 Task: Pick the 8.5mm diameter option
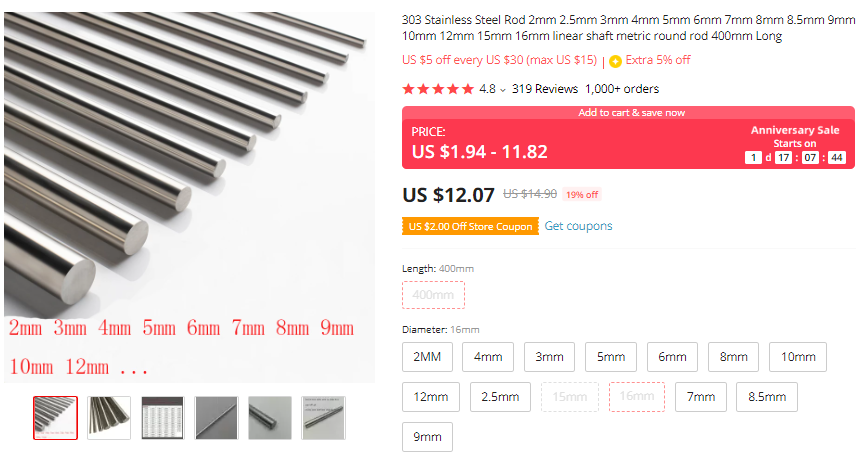[x=766, y=397]
